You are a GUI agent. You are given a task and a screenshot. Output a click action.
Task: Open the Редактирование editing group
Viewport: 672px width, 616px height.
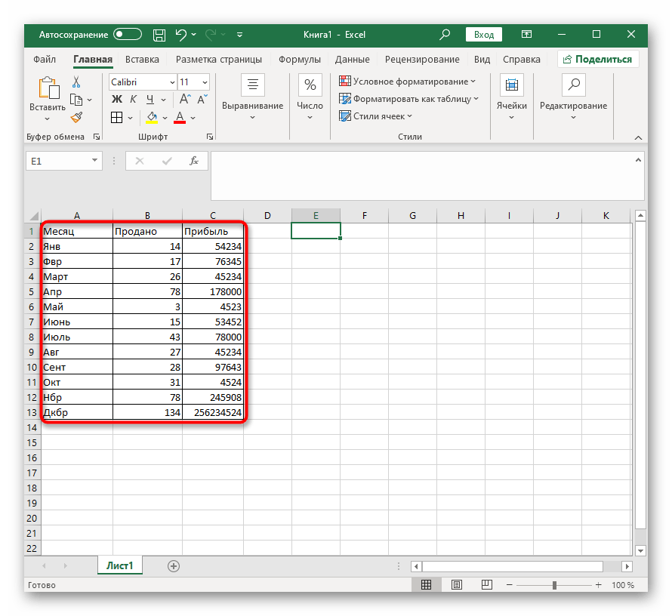pos(573,97)
